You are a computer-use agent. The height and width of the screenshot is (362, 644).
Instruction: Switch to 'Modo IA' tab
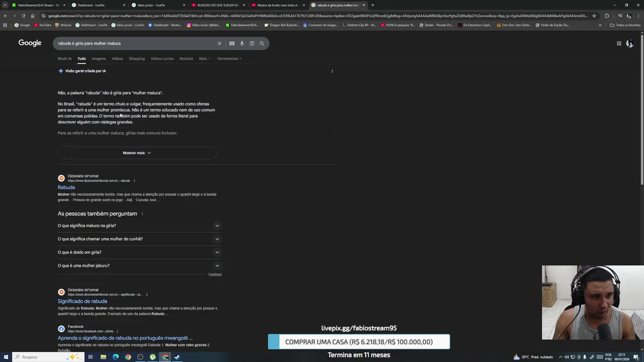(64, 58)
